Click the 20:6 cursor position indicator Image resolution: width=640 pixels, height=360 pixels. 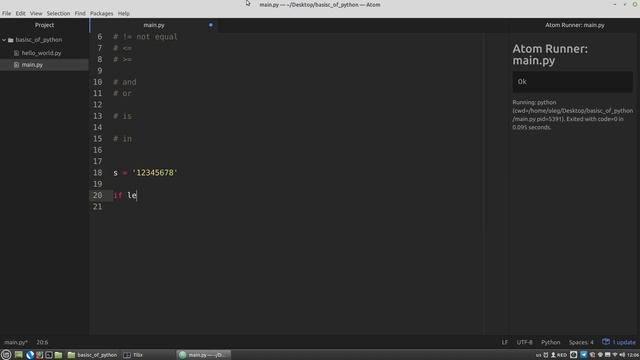(x=42, y=342)
